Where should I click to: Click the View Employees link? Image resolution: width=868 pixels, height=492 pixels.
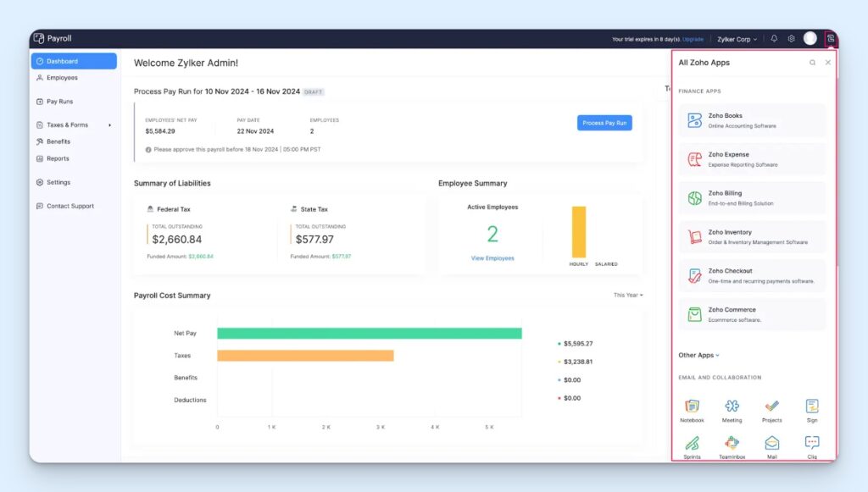[x=492, y=258]
